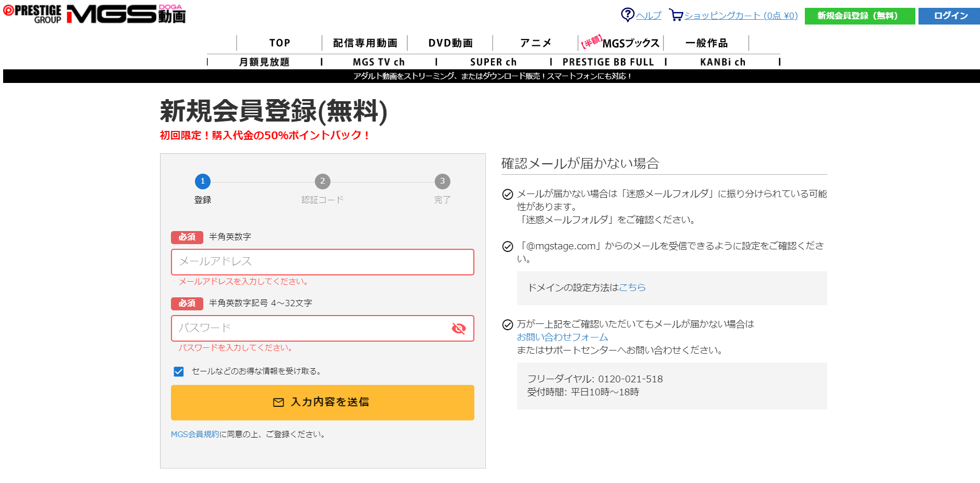980x483 pixels.
Task: Focus the メールアドレス input field
Action: 323,262
